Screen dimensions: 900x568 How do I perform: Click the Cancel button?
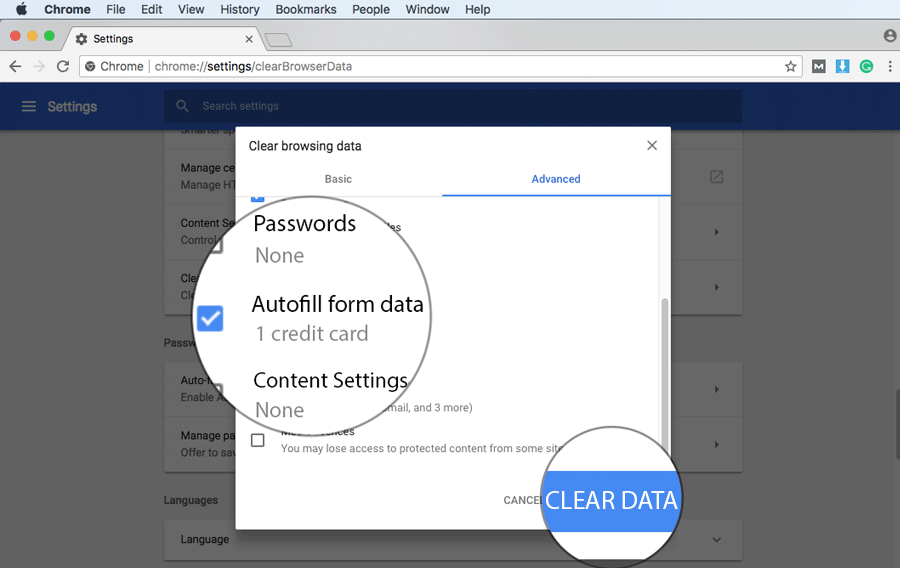522,500
